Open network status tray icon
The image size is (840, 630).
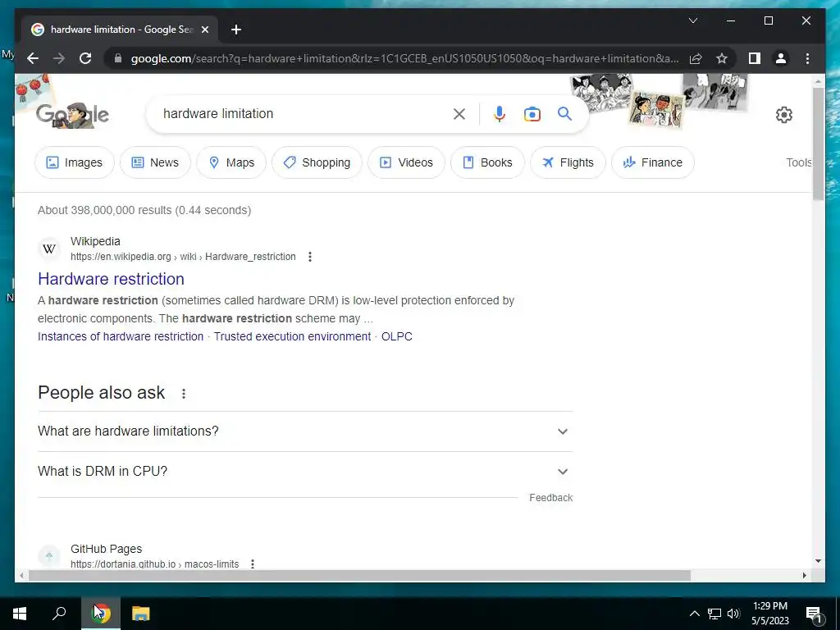[x=714, y=614]
